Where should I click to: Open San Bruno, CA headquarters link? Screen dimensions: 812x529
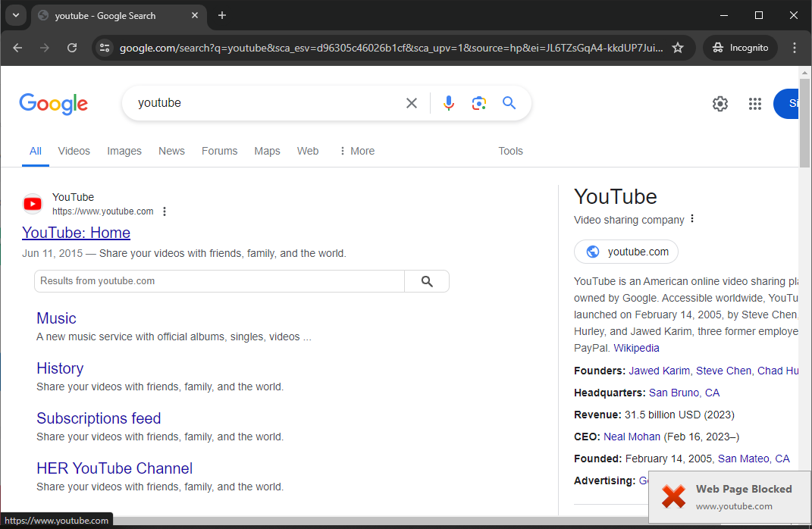[684, 393]
